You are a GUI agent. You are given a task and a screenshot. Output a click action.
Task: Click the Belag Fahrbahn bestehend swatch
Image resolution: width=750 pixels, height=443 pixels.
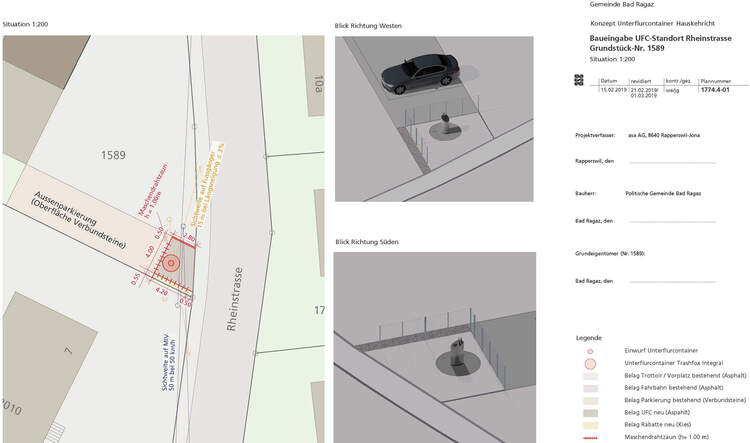(591, 387)
